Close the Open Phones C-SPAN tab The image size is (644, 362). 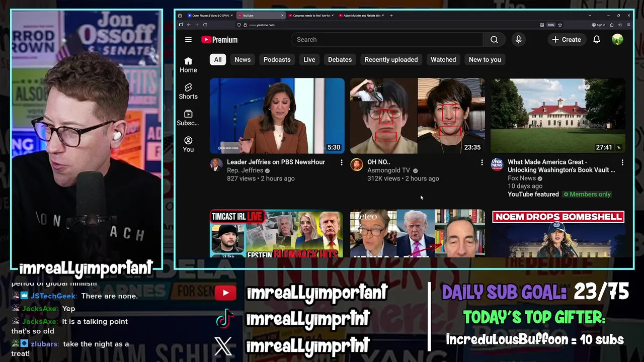pos(232,16)
